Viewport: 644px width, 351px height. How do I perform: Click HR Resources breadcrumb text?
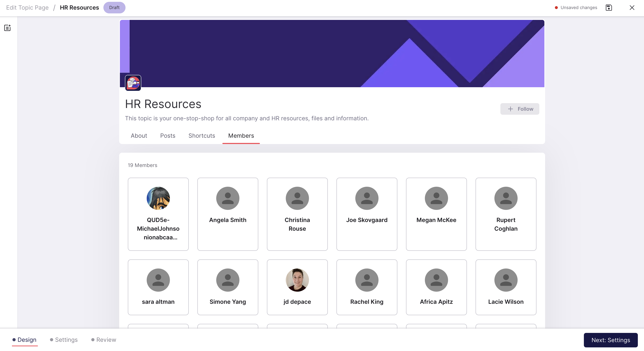click(79, 7)
